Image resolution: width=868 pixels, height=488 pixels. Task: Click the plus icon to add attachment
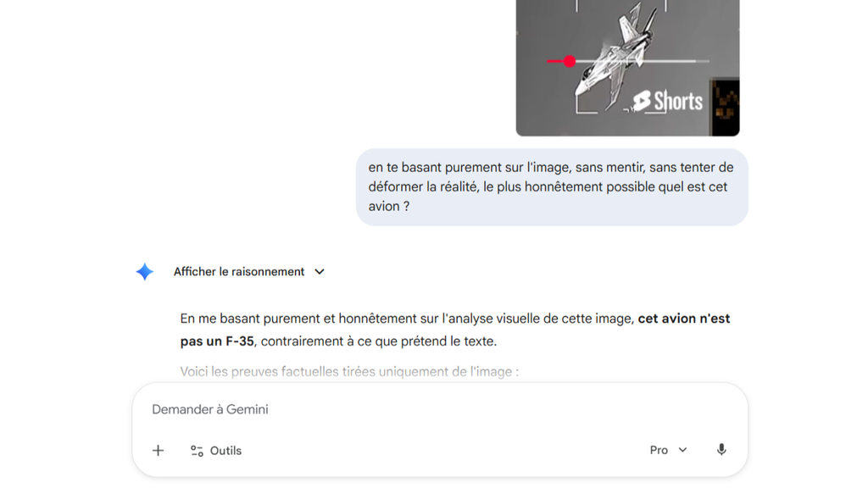click(158, 451)
